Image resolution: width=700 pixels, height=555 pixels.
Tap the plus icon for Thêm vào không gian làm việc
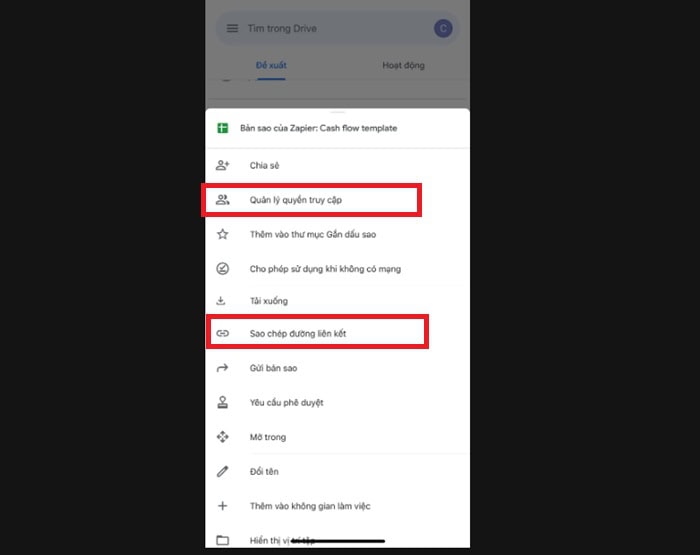pyautogui.click(x=222, y=506)
